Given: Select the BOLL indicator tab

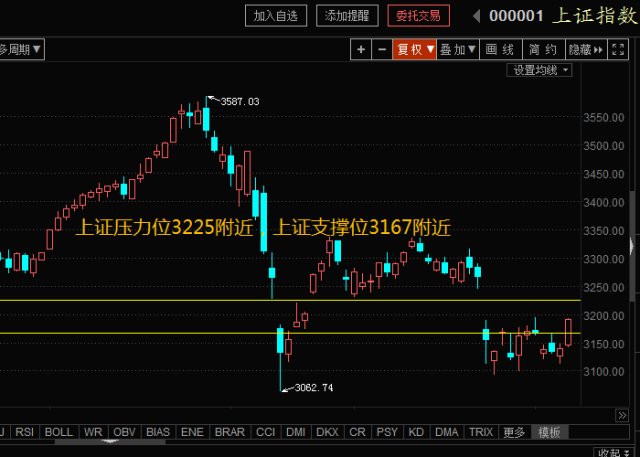Looking at the screenshot, I should (59, 433).
